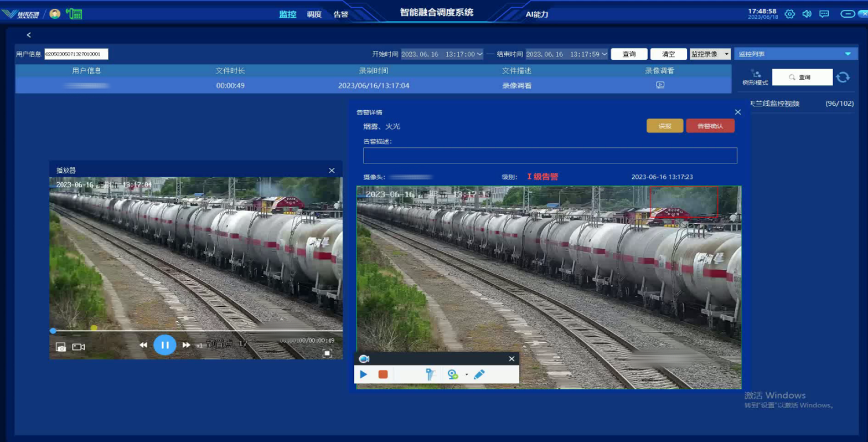
Task: Toggle the player fullscreen mode
Action: pyautogui.click(x=327, y=353)
